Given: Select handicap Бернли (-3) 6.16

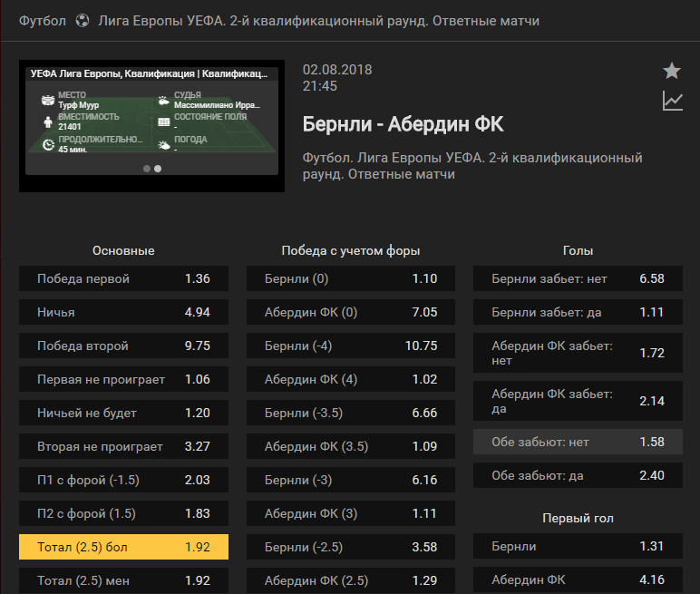Looking at the screenshot, I should click(x=351, y=480).
